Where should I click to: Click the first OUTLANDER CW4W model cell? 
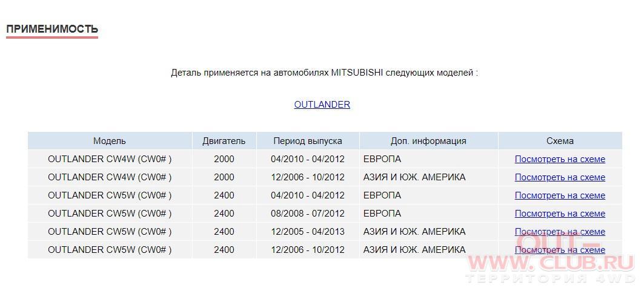[x=110, y=159]
